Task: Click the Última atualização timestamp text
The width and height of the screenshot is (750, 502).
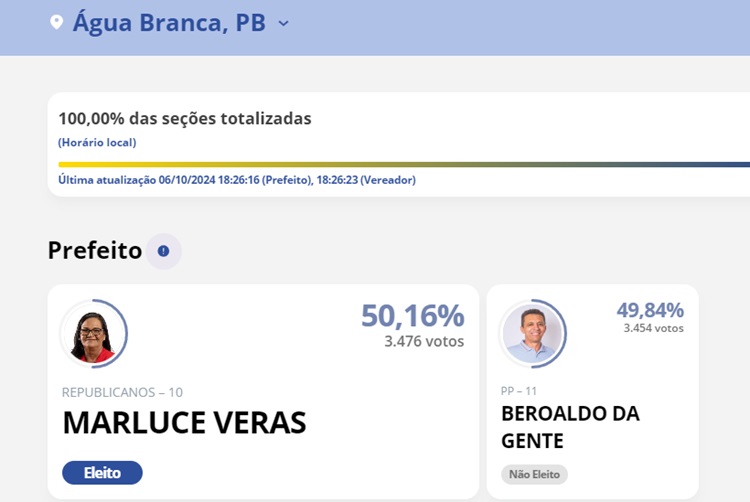Action: tap(237, 180)
